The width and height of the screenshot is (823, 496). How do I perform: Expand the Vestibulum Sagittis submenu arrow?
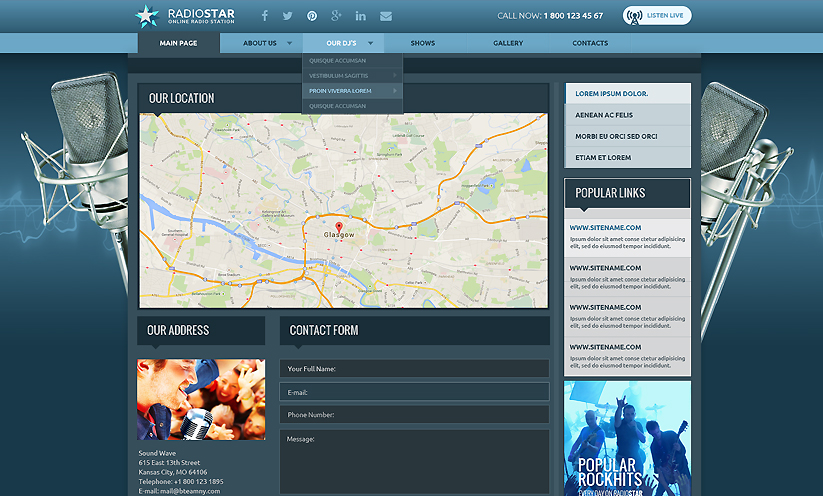pos(396,75)
